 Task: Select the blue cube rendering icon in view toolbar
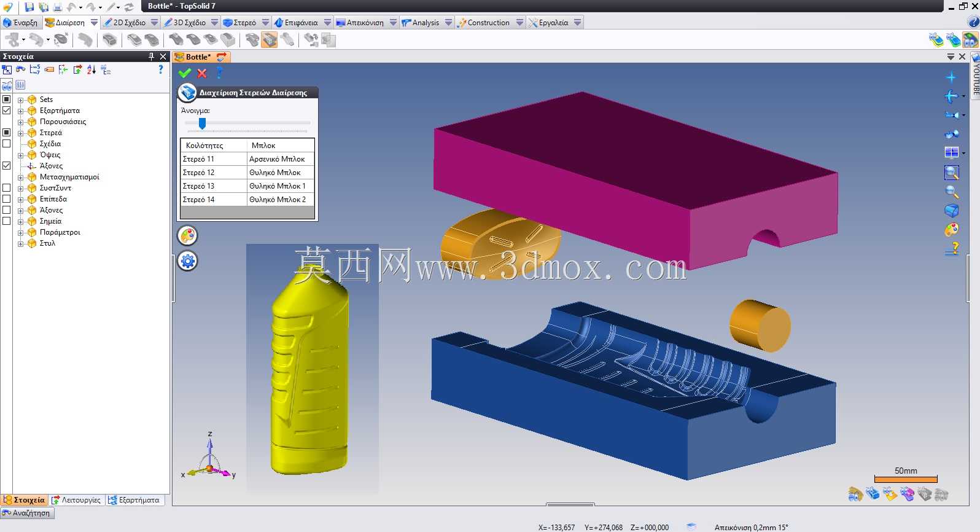[952, 211]
